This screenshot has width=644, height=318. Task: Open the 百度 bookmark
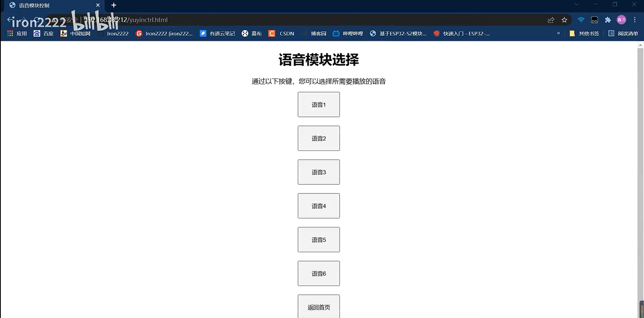point(43,34)
